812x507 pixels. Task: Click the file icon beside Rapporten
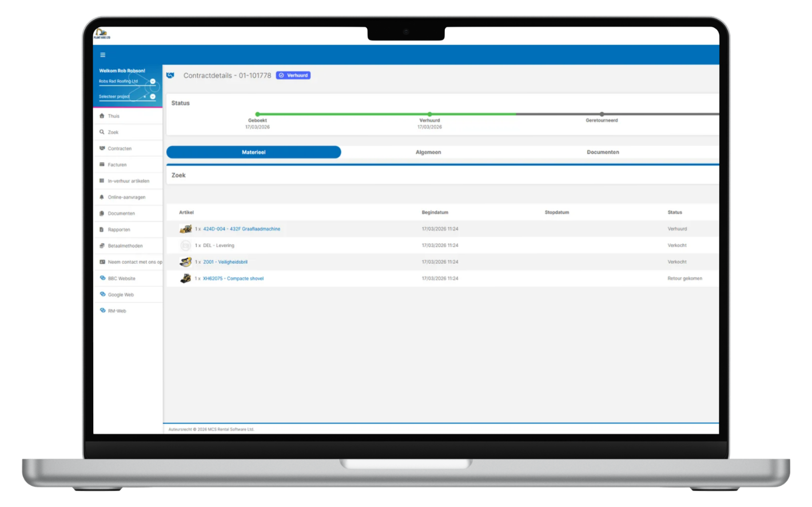click(102, 229)
